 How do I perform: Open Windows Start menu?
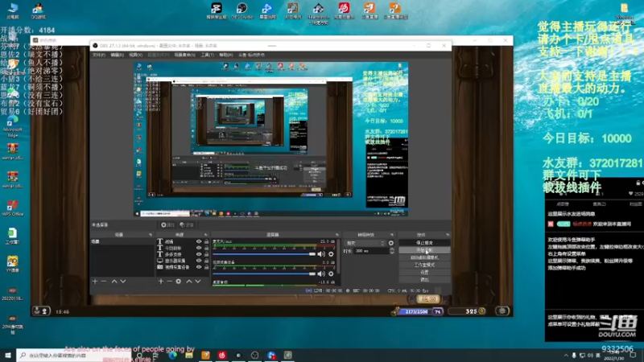(x=8, y=355)
